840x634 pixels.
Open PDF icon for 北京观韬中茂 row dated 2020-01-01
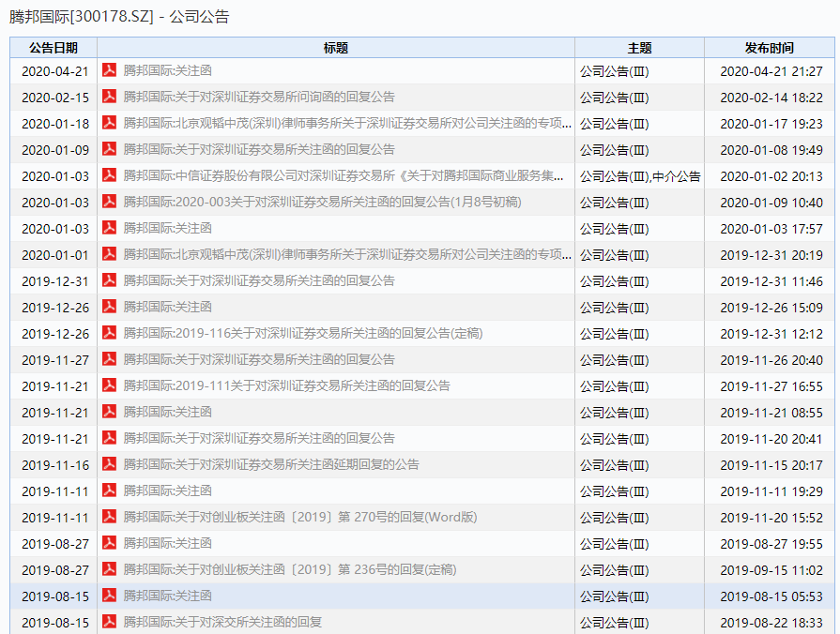[109, 254]
